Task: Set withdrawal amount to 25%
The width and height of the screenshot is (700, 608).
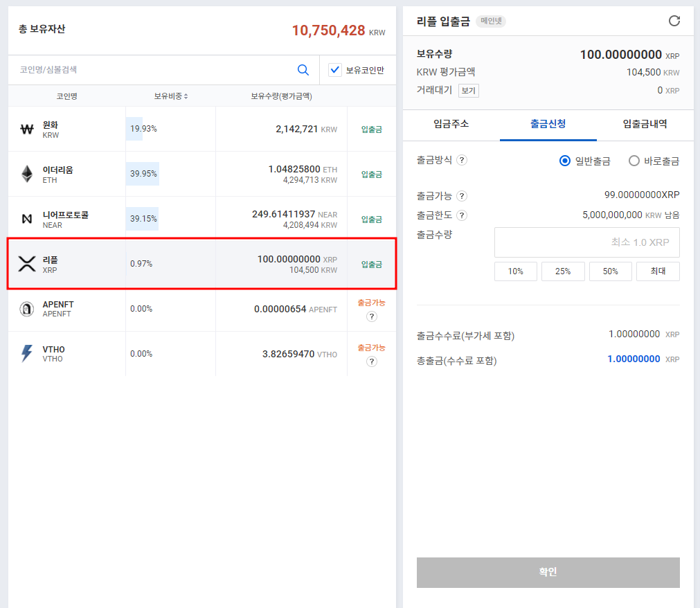Action: point(563,271)
